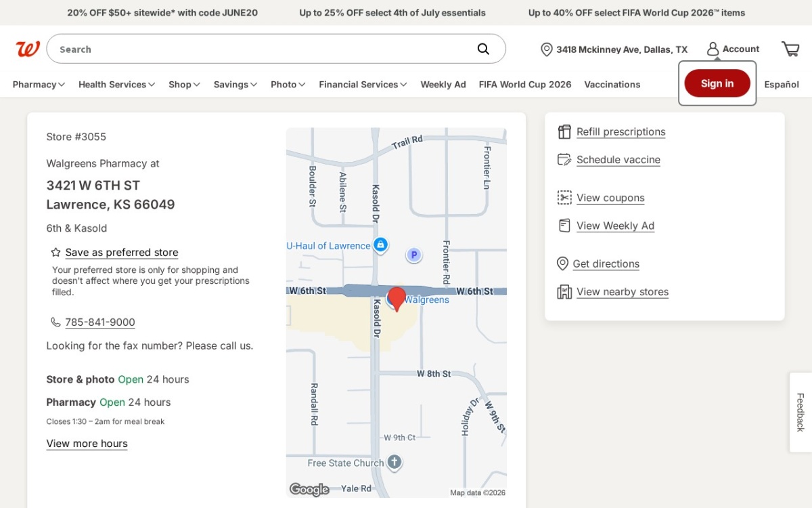Click the Google logo on the map

[309, 489]
